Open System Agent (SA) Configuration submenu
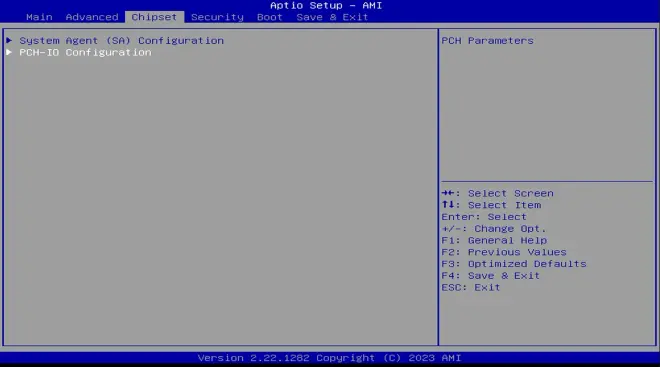The height and width of the screenshot is (367, 660). tap(122, 41)
